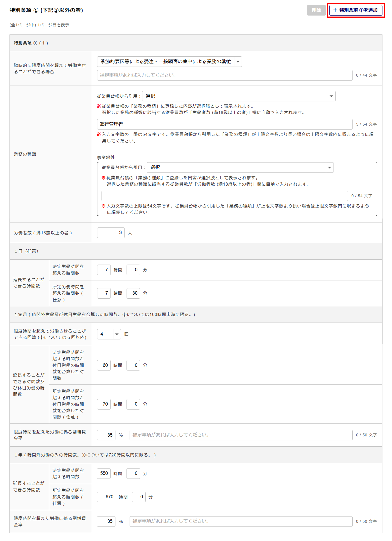This screenshot has height=541, width=392.
Task: Click the 1日 所定労働時間 minutes field showing 30
Action: [133, 293]
